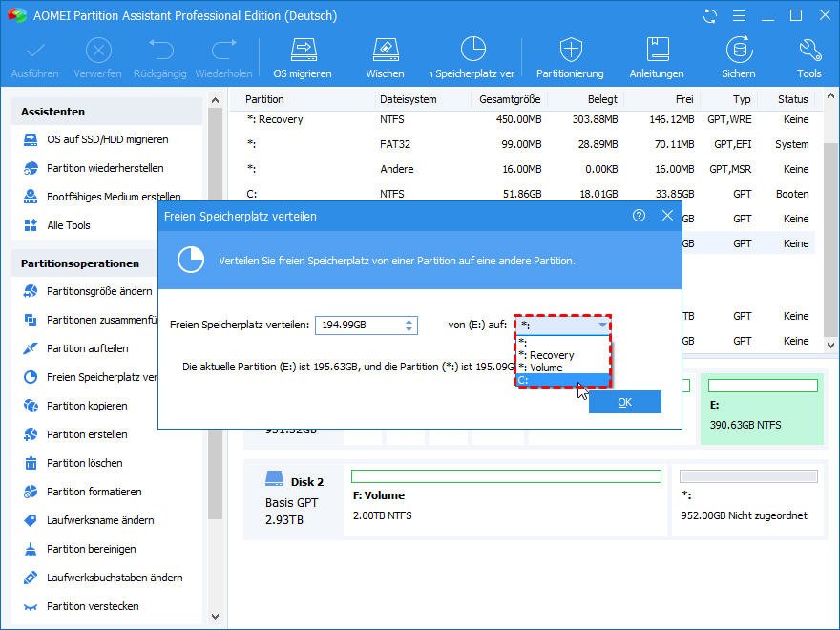Select the FAT32 99.00MB partition row
The image size is (840, 630).
pyautogui.click(x=525, y=144)
